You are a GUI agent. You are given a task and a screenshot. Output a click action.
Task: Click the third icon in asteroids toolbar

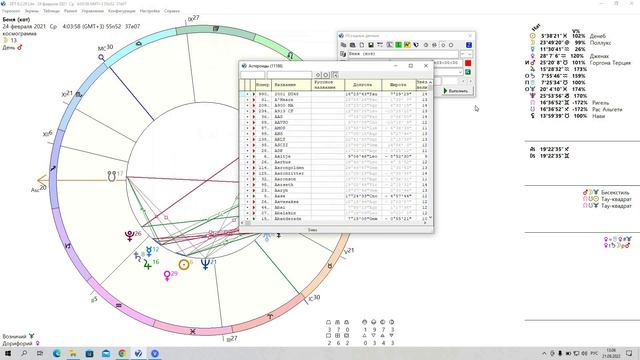(335, 75)
